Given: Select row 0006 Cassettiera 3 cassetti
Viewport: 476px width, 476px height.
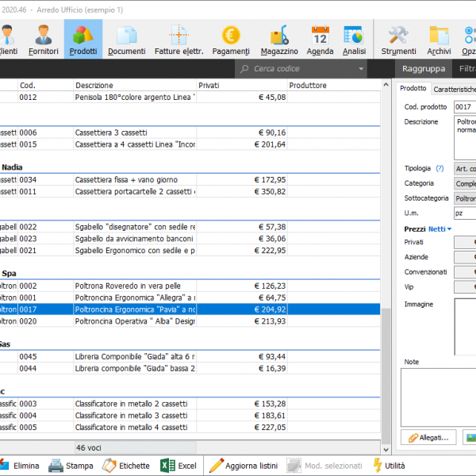Looking at the screenshot, I should [190, 132].
